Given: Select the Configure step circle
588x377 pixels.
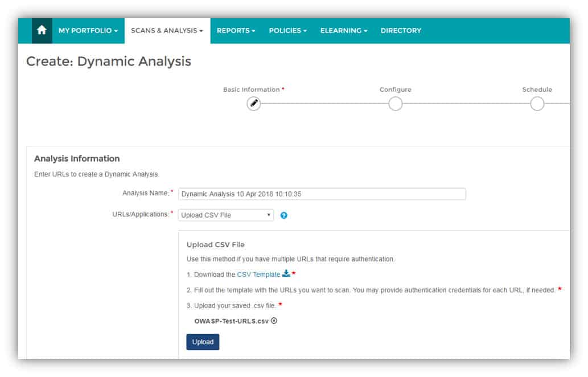Looking at the screenshot, I should [395, 104].
